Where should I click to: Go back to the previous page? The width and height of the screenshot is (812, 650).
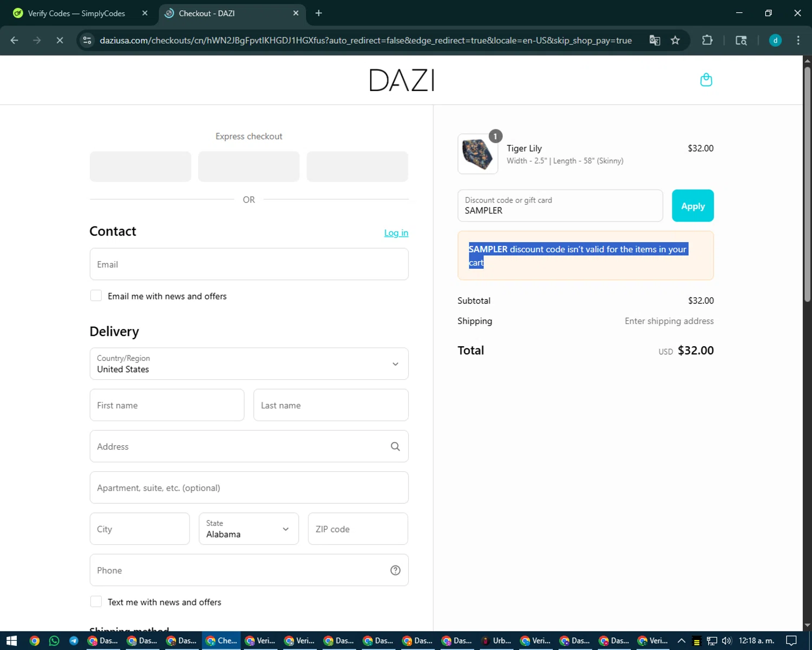click(15, 41)
